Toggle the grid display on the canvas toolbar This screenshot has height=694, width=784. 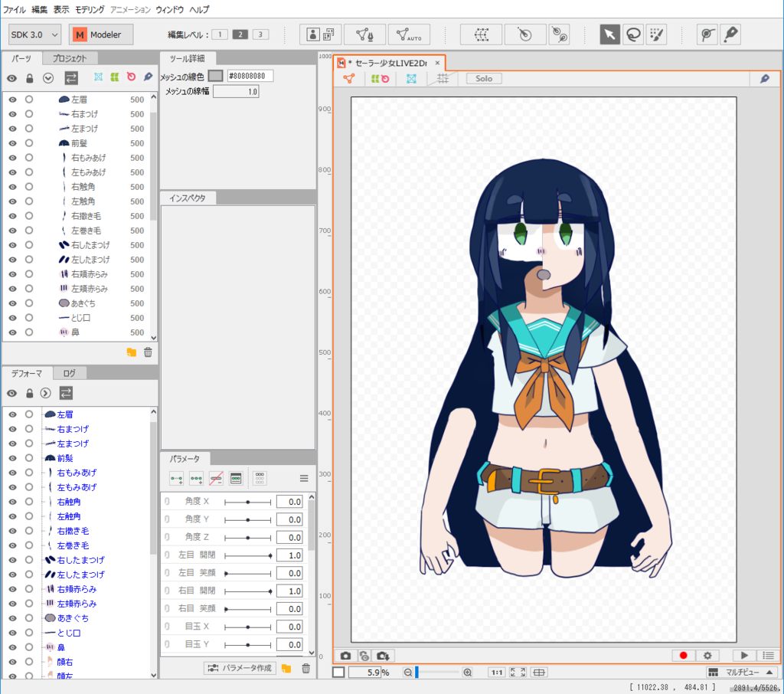coord(443,79)
